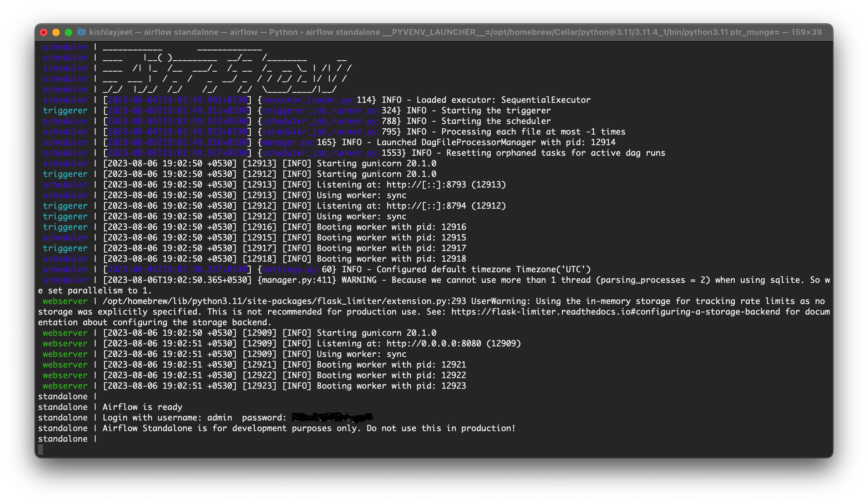The height and width of the screenshot is (504, 868).
Task: Open the http://[::]:8794 triggerer URL
Action: pyautogui.click(x=426, y=206)
